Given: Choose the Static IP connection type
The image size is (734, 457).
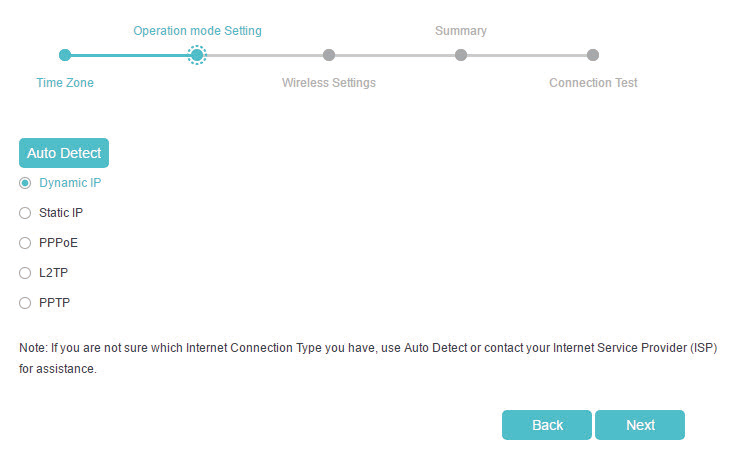Looking at the screenshot, I should 26,213.
